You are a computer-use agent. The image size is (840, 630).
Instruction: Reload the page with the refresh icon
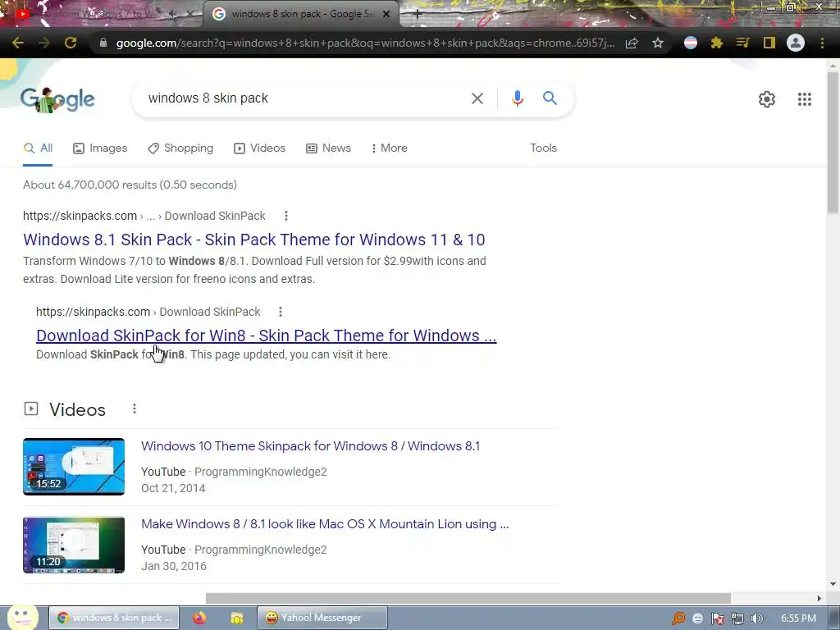(71, 43)
